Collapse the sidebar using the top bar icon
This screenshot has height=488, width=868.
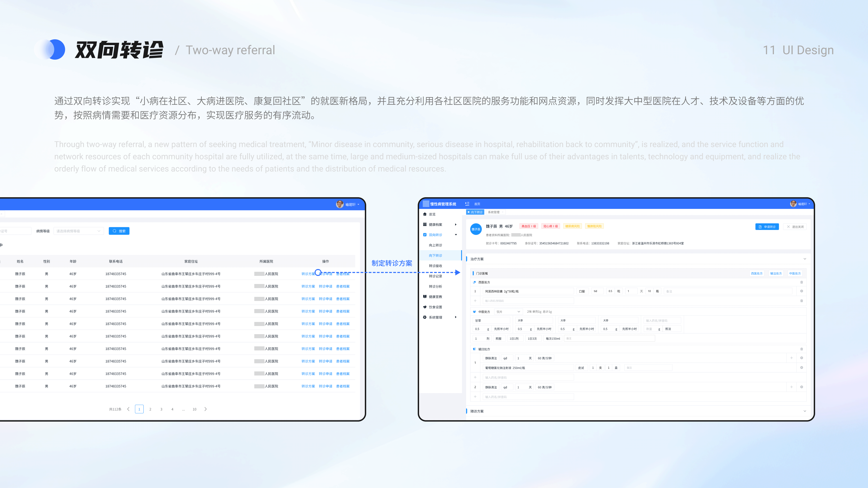pyautogui.click(x=467, y=204)
